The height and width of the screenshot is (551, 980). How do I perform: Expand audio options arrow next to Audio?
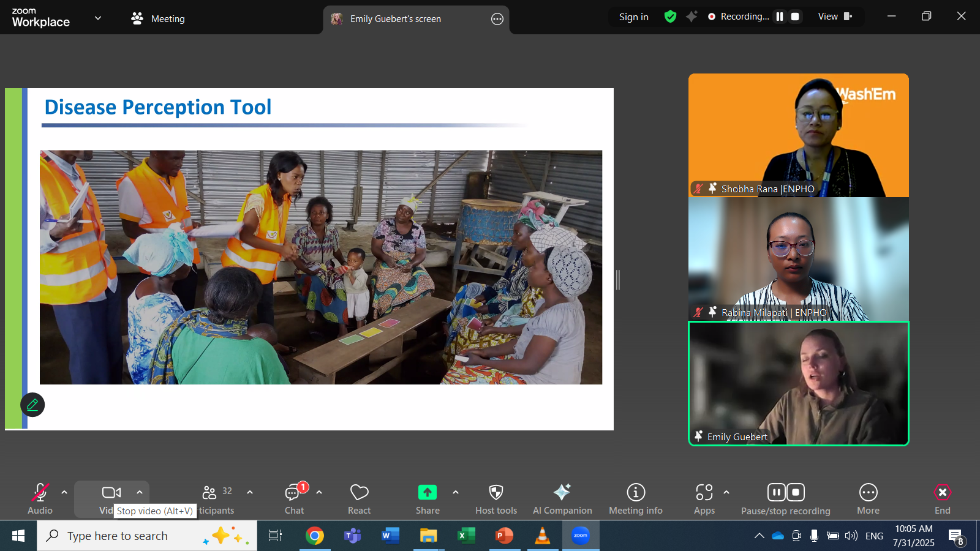[64, 492]
